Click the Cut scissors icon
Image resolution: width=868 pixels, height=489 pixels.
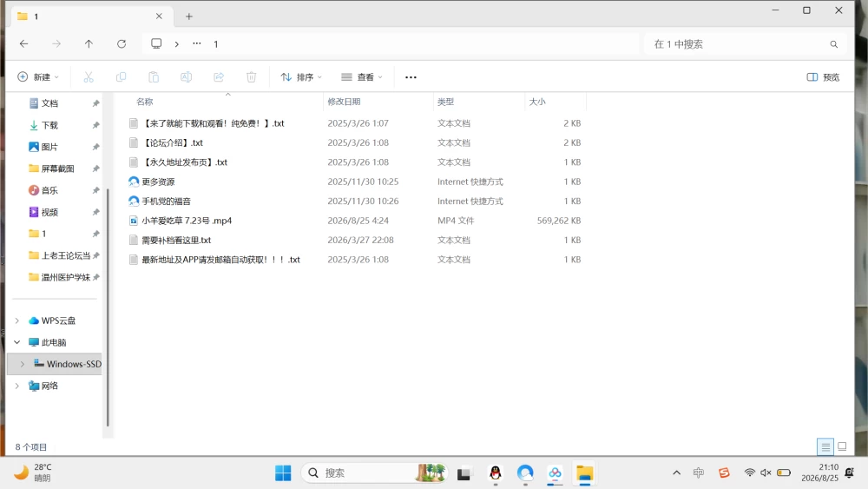click(x=89, y=77)
